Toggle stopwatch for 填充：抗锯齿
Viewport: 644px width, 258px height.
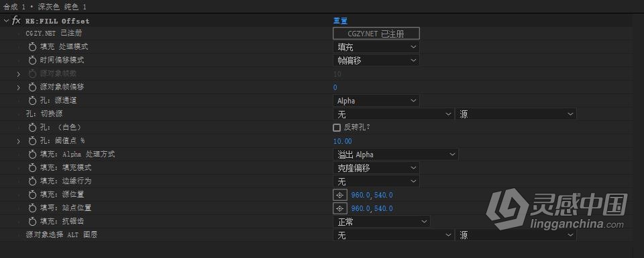click(x=32, y=222)
